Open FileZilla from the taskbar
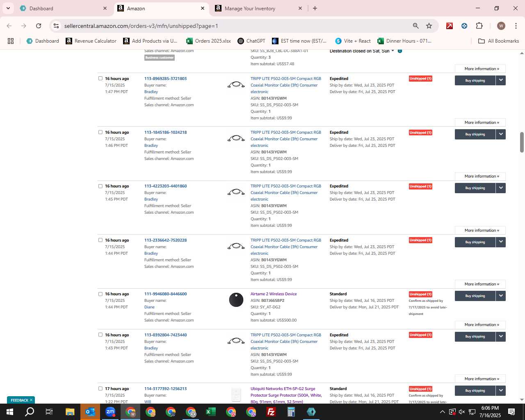This screenshot has height=420, width=525. point(271,412)
